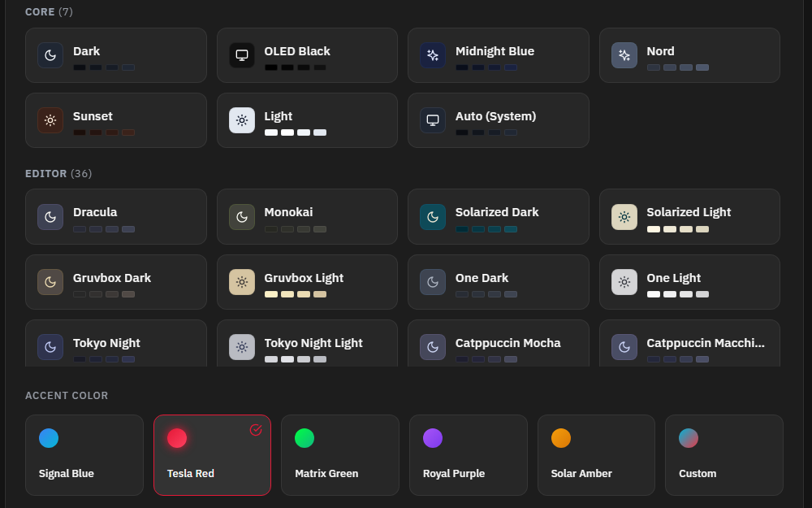Click the moon icon on Dark theme

tap(50, 55)
